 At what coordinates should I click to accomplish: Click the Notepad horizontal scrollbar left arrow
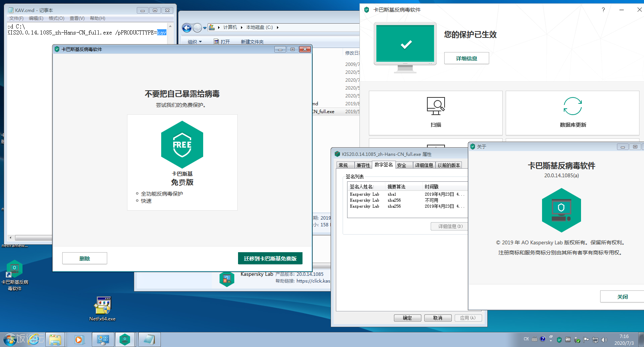(10, 238)
